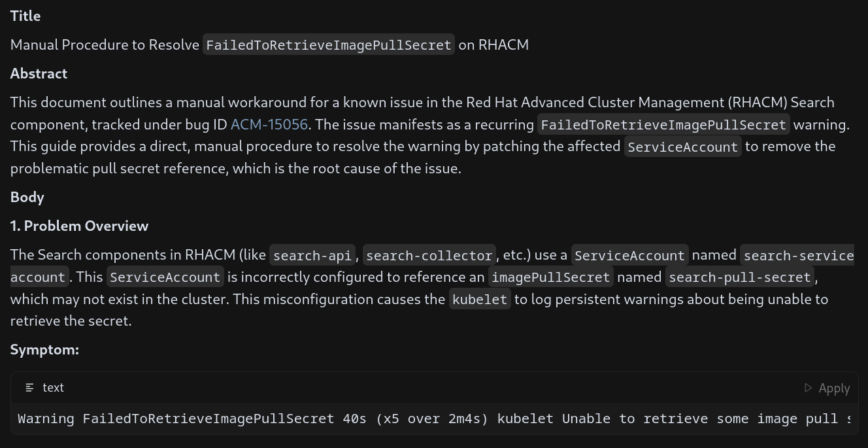
Task: Click the Warning log line inside the code block
Action: [431, 419]
